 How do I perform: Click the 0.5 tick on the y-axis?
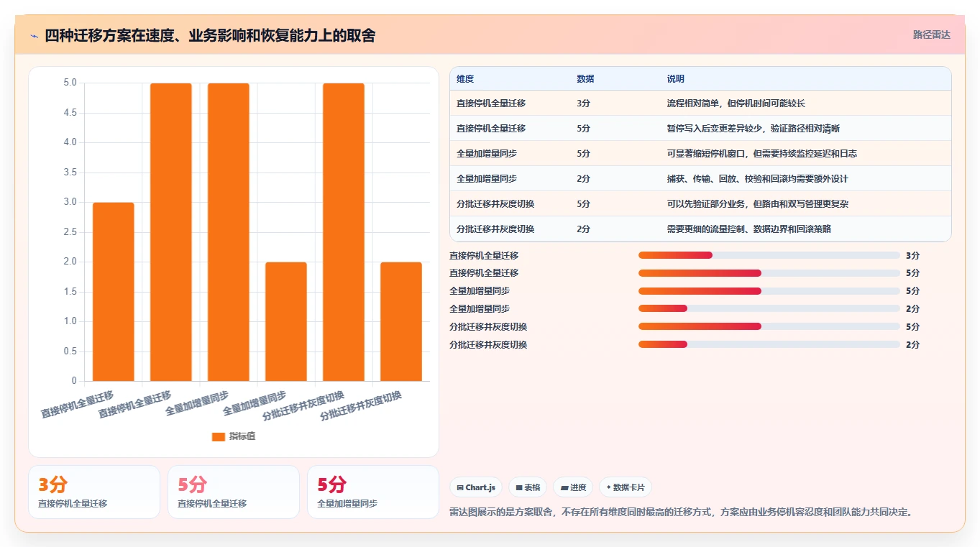[70, 351]
